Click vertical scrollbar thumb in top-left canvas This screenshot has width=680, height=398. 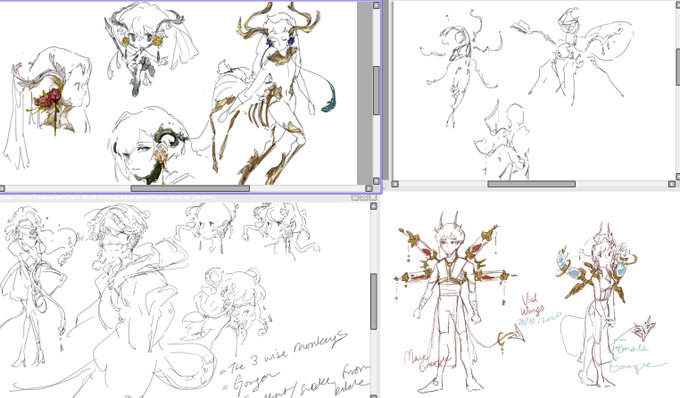[376, 90]
